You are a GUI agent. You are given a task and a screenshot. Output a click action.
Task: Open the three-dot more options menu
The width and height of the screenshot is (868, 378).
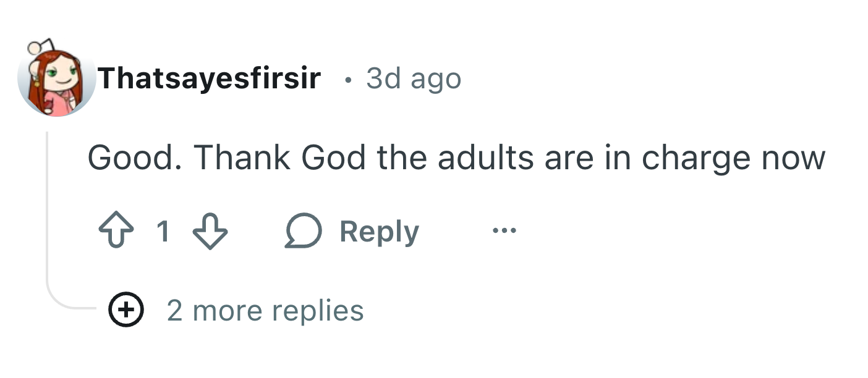[x=504, y=232]
